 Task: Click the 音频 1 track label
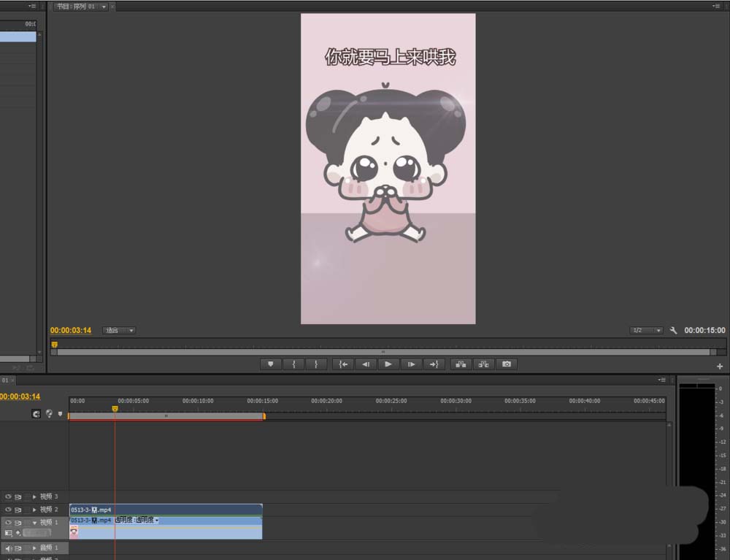[x=48, y=548]
